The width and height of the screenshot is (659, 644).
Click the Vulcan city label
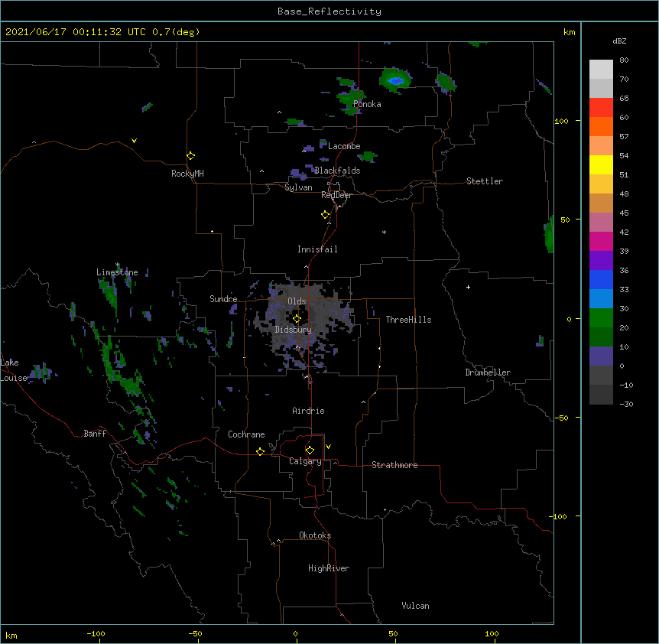(415, 606)
